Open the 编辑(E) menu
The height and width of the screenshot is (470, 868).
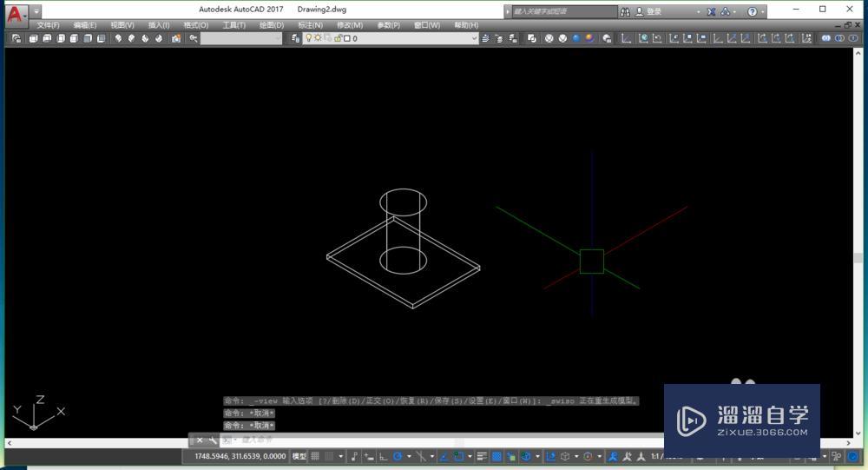[x=85, y=25]
